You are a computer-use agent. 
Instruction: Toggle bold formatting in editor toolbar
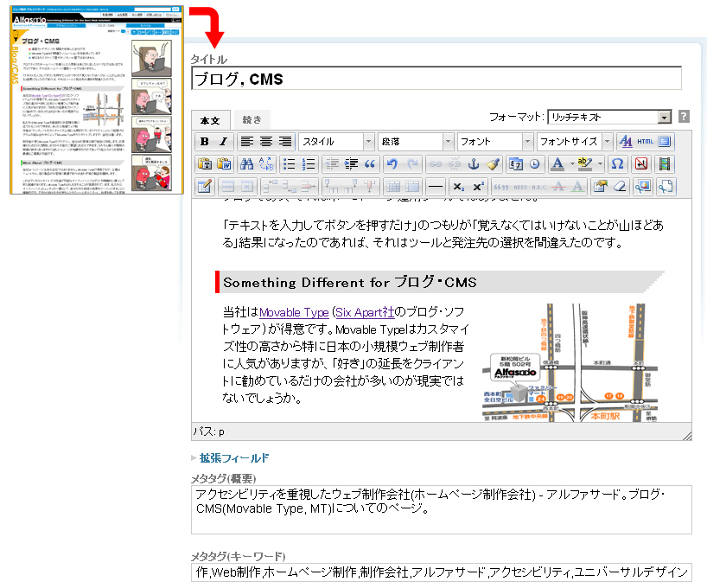pyautogui.click(x=205, y=142)
